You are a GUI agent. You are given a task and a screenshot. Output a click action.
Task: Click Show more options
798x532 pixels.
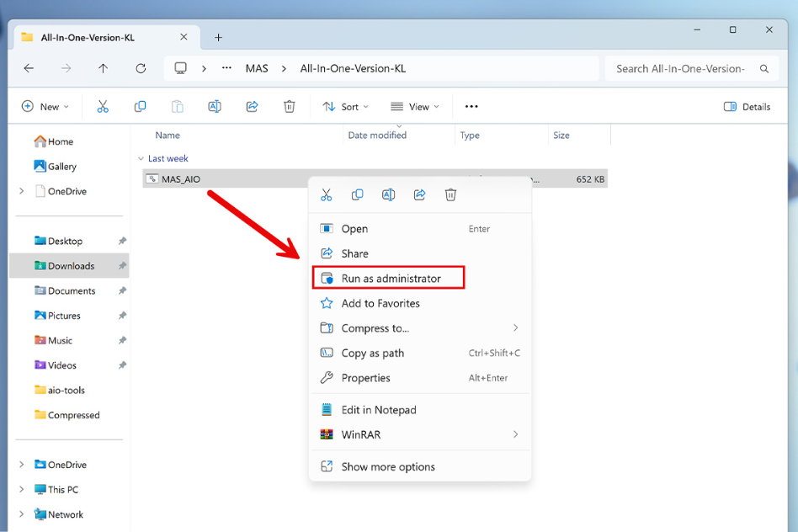[387, 467]
